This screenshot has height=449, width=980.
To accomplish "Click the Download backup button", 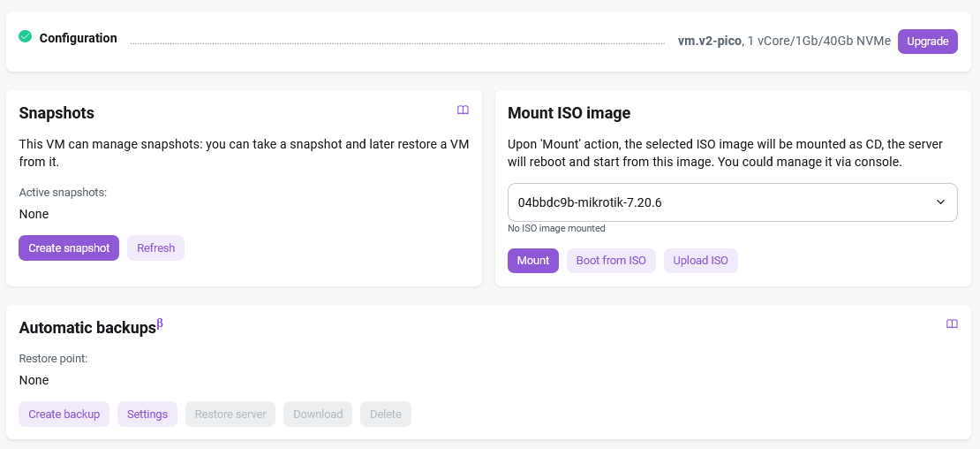I will (318, 415).
